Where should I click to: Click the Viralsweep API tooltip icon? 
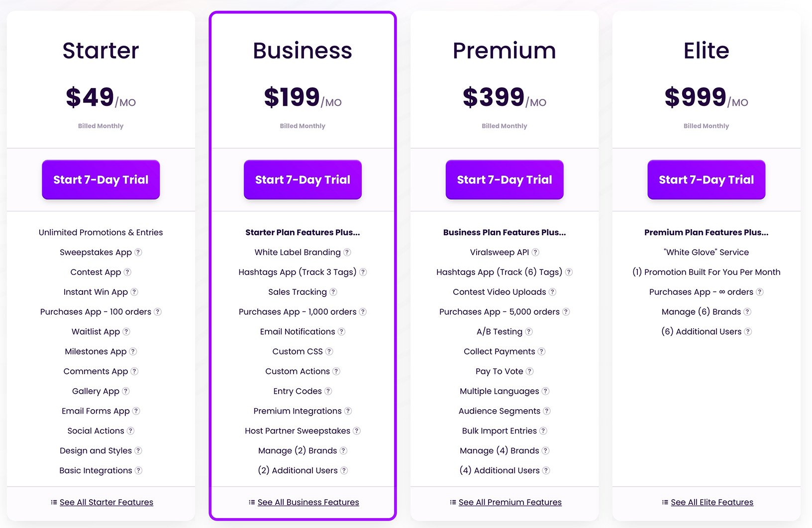tap(536, 252)
